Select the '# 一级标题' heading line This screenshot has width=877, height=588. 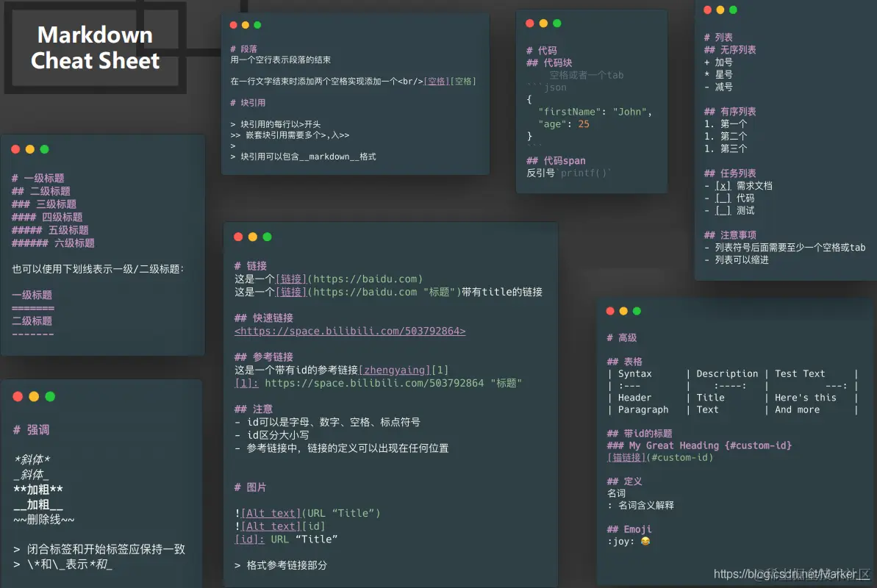[x=37, y=178]
